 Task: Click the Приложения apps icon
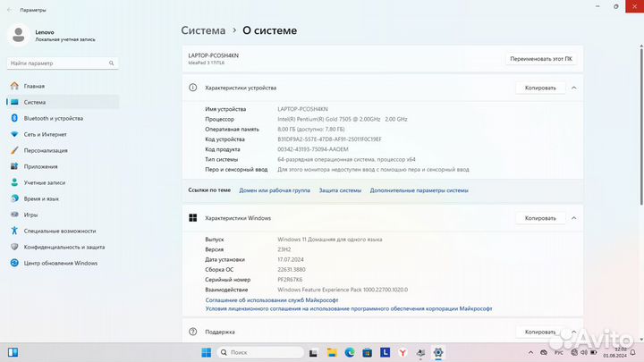[x=14, y=166]
